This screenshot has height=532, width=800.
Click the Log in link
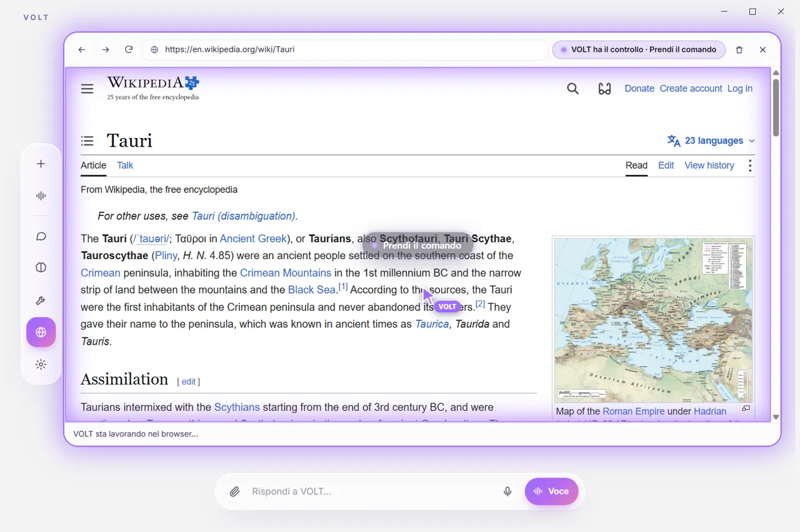point(740,89)
